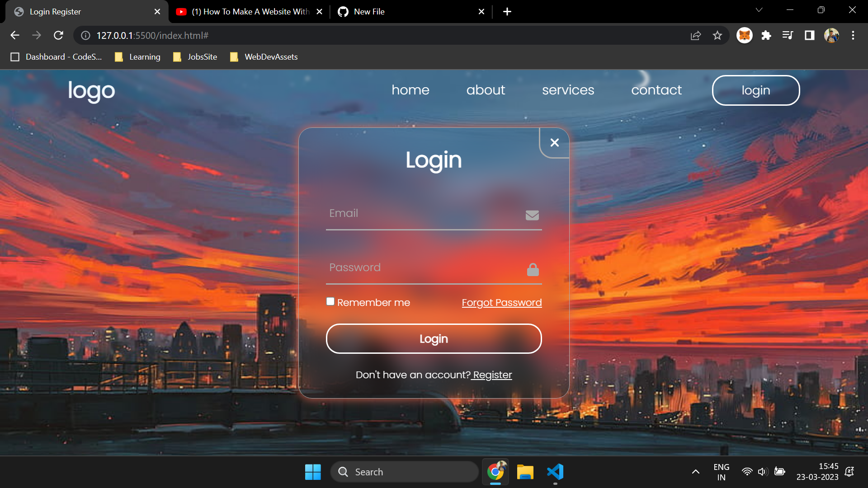This screenshot has width=868, height=488.
Task: Open the ENG IN language switcher
Action: [722, 472]
